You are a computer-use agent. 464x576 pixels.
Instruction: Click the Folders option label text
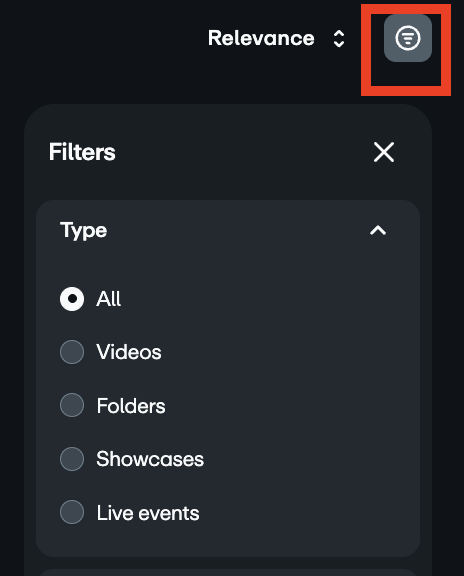point(131,406)
